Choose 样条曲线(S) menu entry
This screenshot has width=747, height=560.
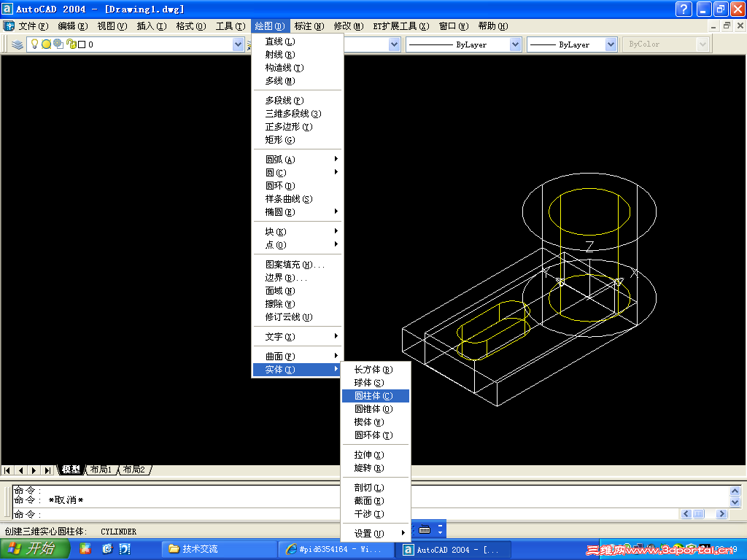298,199
